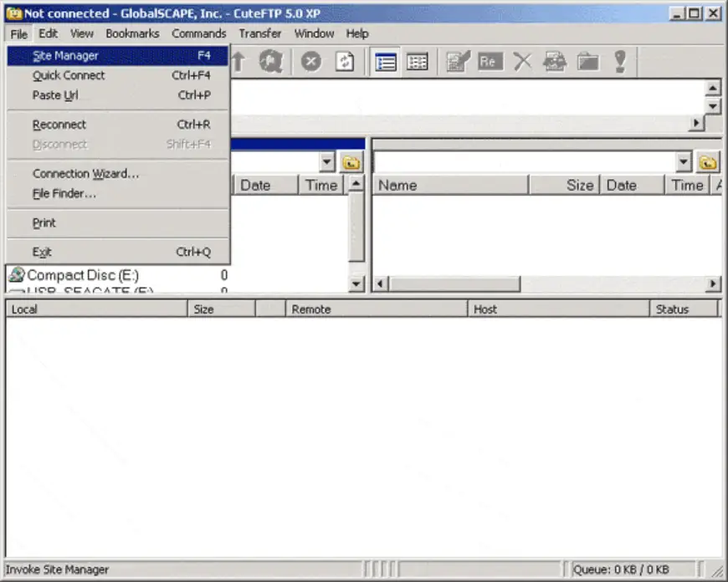728x582 pixels.
Task: Click the Stop transfer toolbar icon
Action: tap(311, 62)
